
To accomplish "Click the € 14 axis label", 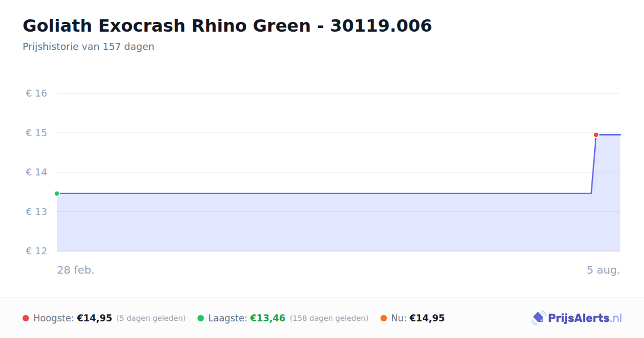I will coord(36,172).
